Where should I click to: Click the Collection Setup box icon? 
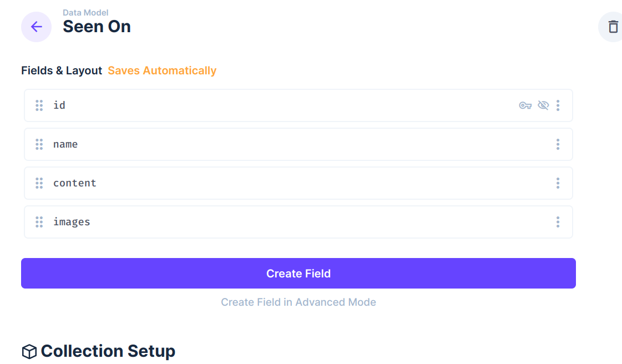28,351
